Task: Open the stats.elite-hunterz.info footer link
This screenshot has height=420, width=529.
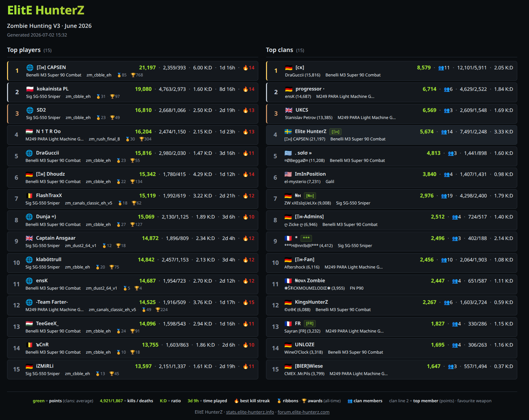Action: 250,412
